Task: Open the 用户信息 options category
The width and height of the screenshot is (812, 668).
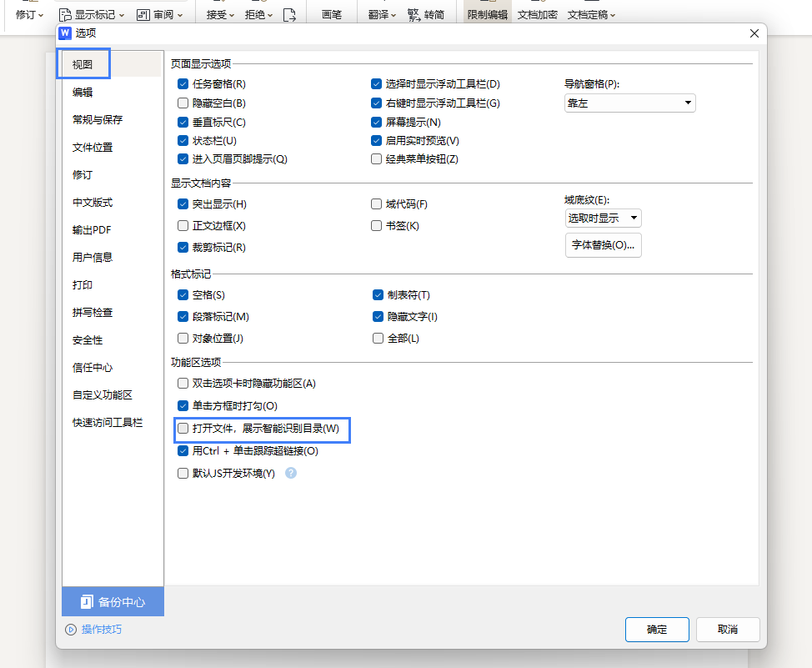Action: pos(93,258)
